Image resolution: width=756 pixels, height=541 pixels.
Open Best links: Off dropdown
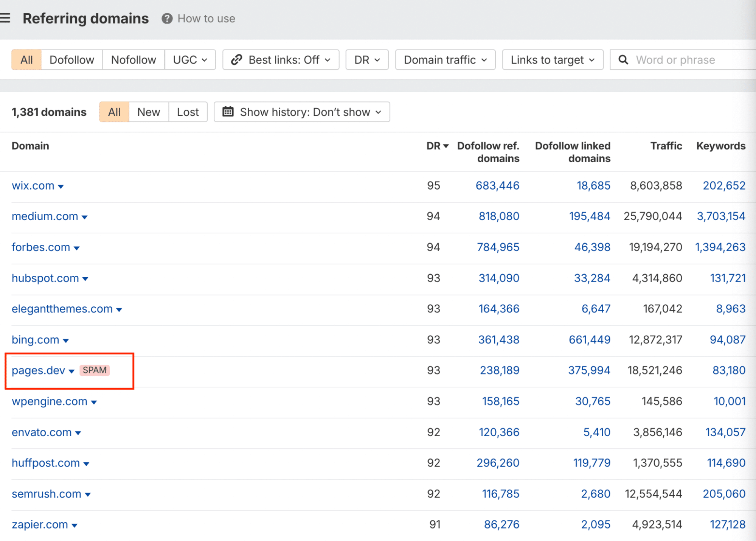(x=281, y=60)
